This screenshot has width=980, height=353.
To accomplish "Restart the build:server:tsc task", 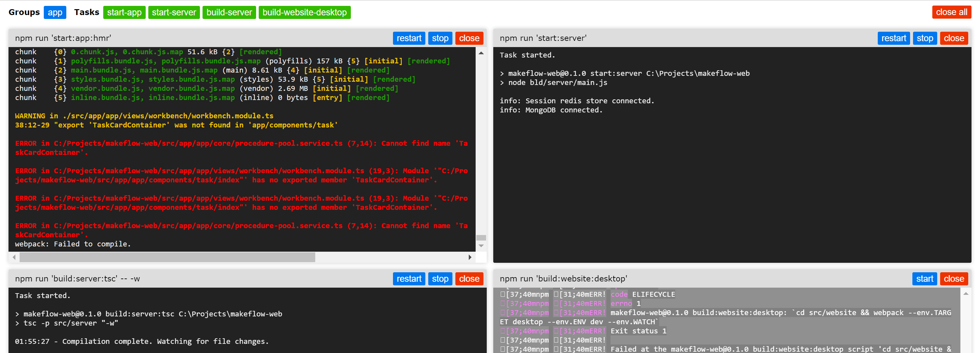I will [x=409, y=279].
